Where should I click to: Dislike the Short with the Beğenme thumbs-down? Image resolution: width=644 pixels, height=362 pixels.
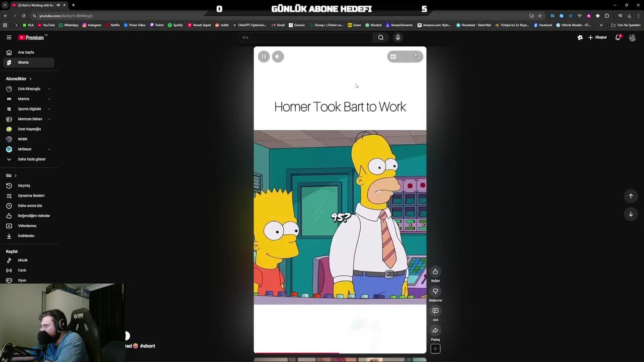435,291
